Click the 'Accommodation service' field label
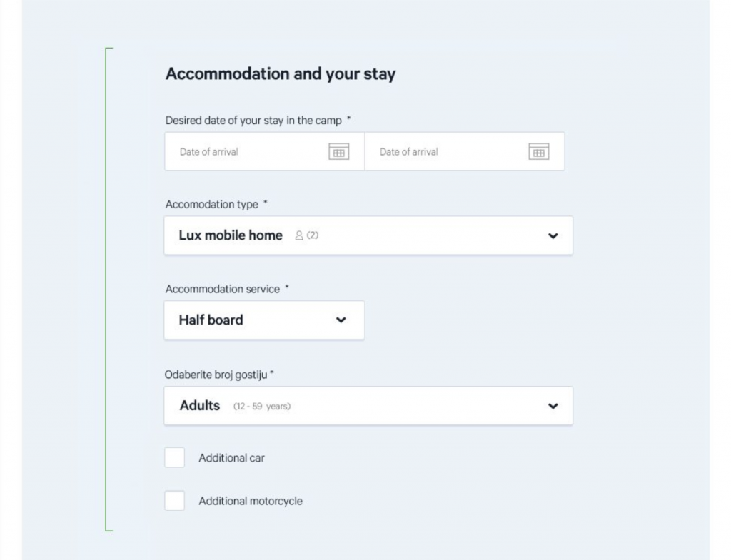The image size is (731, 560). point(223,289)
